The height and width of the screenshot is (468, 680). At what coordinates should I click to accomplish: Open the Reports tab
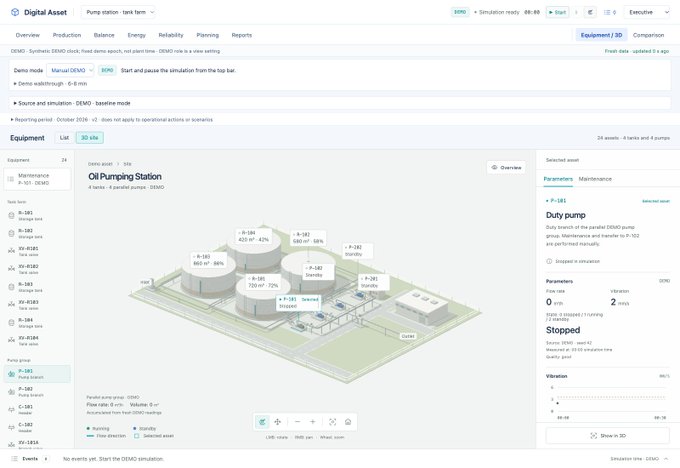(x=242, y=35)
